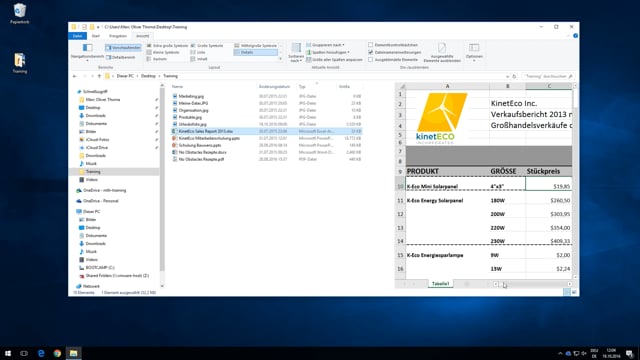Open iCloud Drive in the navigation pane
The image size is (640, 360).
point(97,147)
